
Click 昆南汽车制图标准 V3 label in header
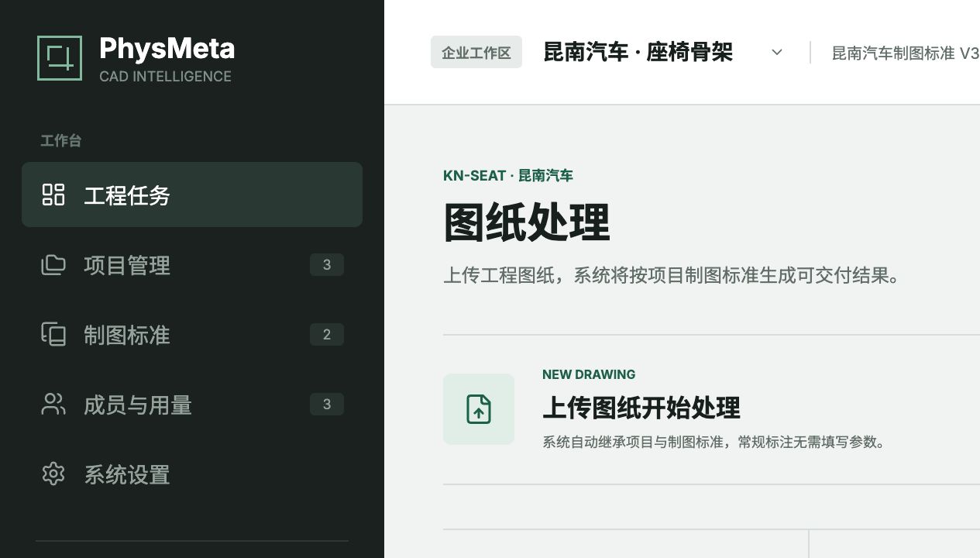906,53
